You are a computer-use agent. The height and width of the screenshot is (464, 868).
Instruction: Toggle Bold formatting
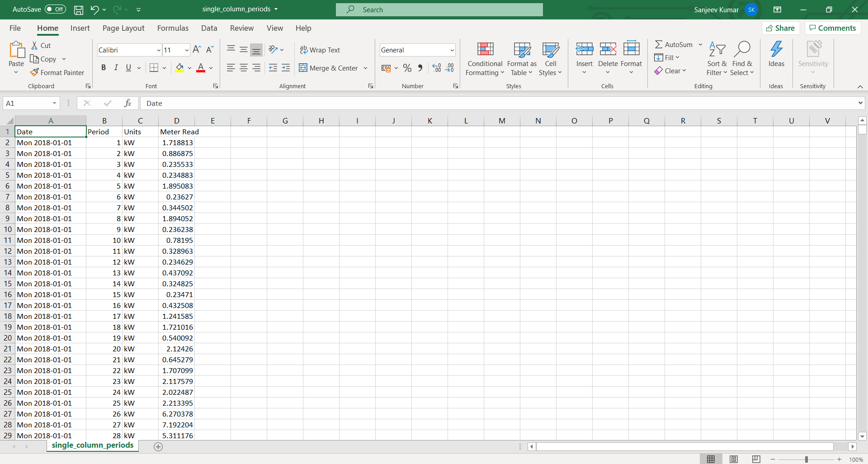click(x=104, y=67)
